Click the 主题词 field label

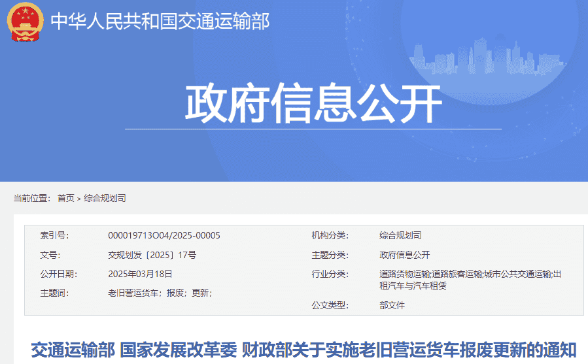pos(54,293)
